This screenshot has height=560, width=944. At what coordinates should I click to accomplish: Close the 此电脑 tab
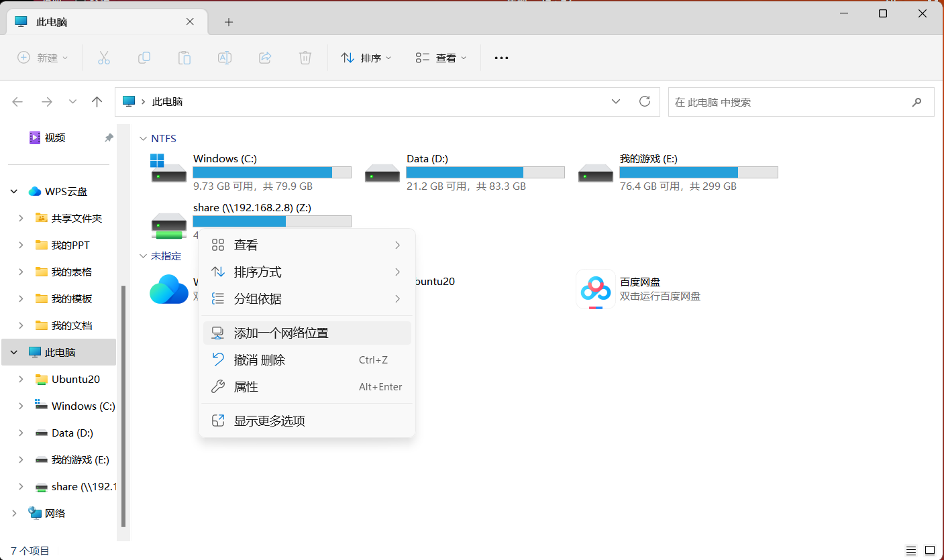[190, 21]
